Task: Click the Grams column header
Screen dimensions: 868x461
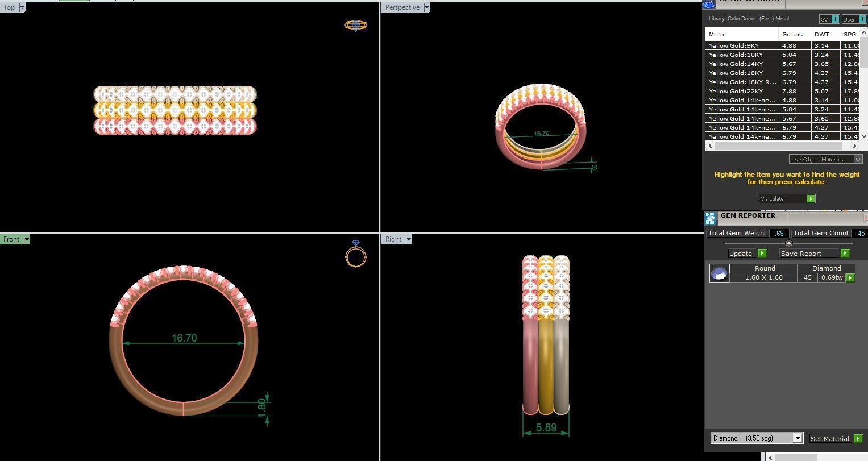Action: [x=795, y=34]
